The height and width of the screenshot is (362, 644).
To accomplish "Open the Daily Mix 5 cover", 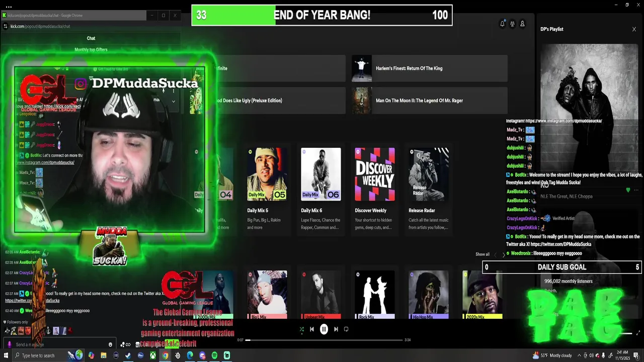I will [x=267, y=174].
